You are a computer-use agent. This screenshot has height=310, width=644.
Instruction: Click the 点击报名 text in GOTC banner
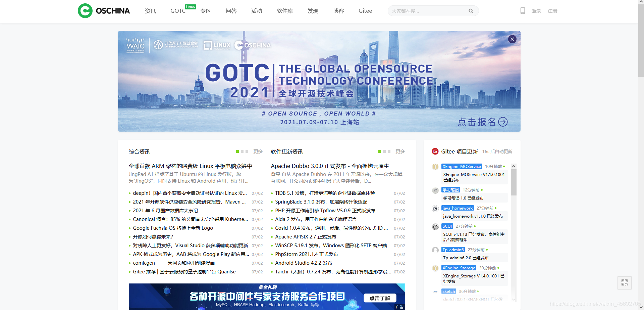tap(477, 122)
